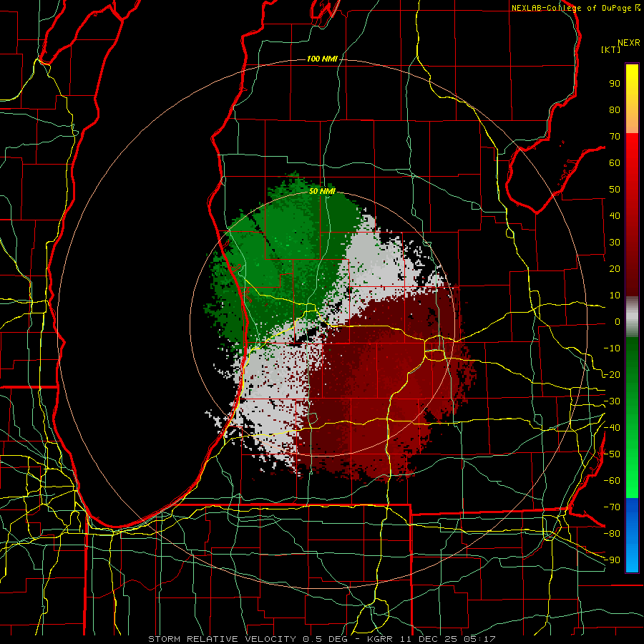Click the positive 50 scale value
The width and height of the screenshot is (644, 644).
(615, 190)
